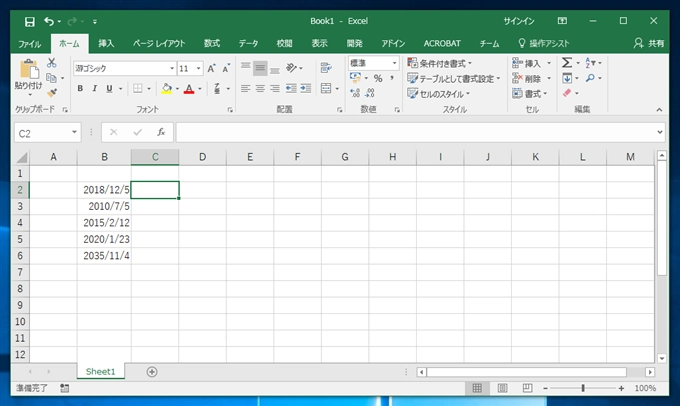Viewport: 680px width, 406px height.
Task: Increase font size with larger A
Action: click(211, 69)
